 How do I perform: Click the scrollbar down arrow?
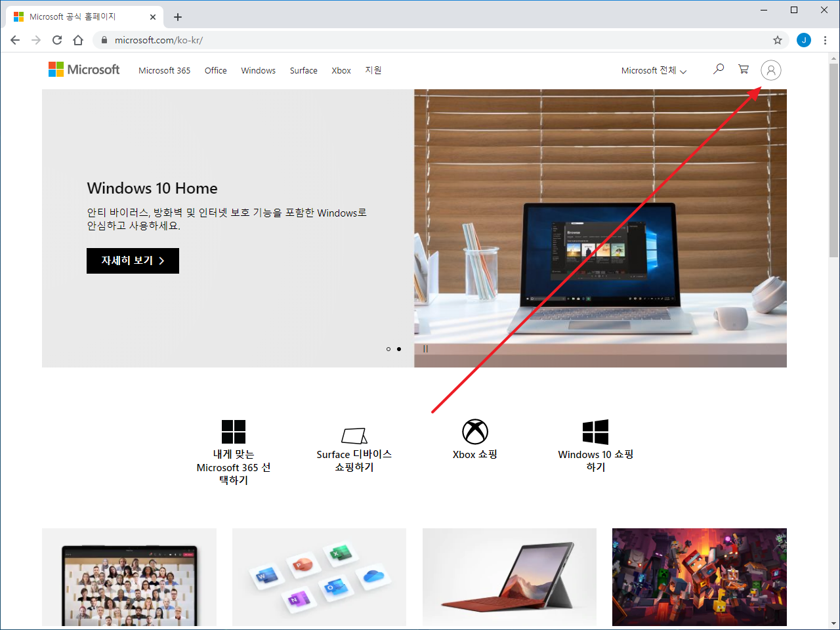pos(833,623)
